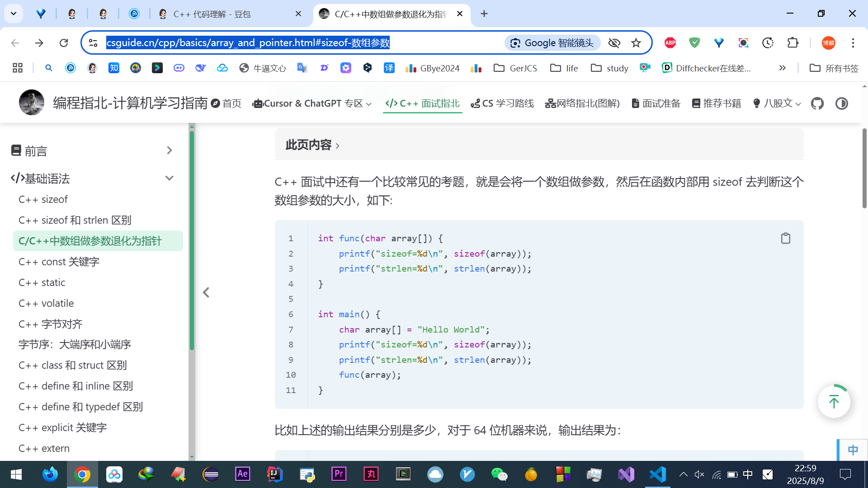Open CS 学习路线 nav item
Image resolution: width=868 pixels, height=488 pixels.
coord(502,103)
